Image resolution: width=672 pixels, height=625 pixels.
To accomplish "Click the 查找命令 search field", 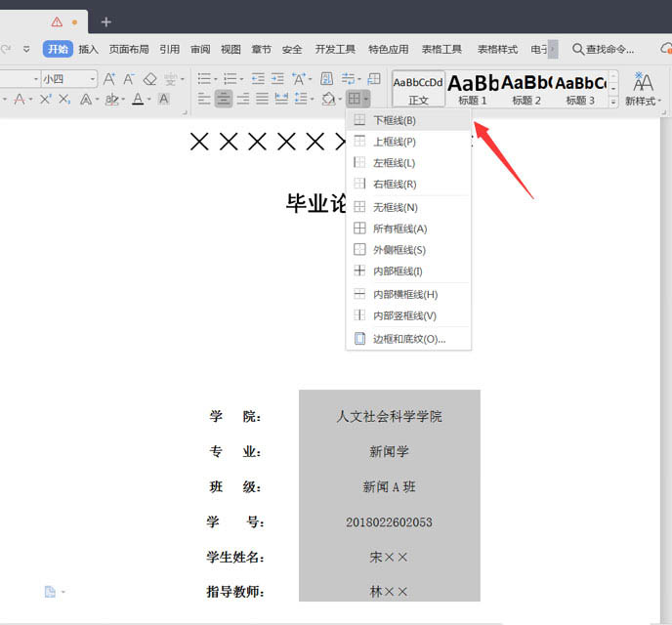I will pyautogui.click(x=609, y=49).
